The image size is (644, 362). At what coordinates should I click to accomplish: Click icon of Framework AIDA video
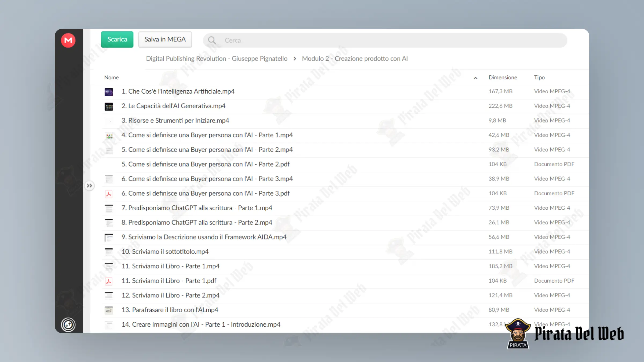(x=109, y=238)
